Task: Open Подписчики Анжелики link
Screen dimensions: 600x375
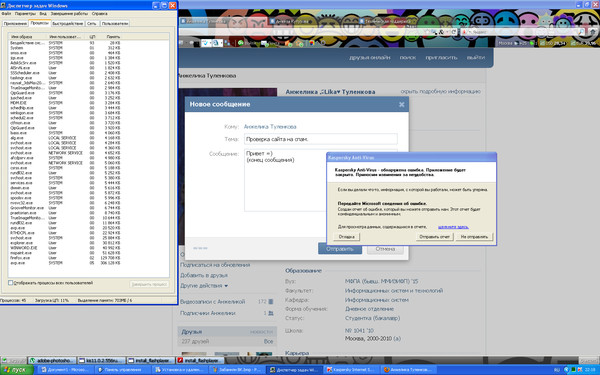Action: [208, 313]
